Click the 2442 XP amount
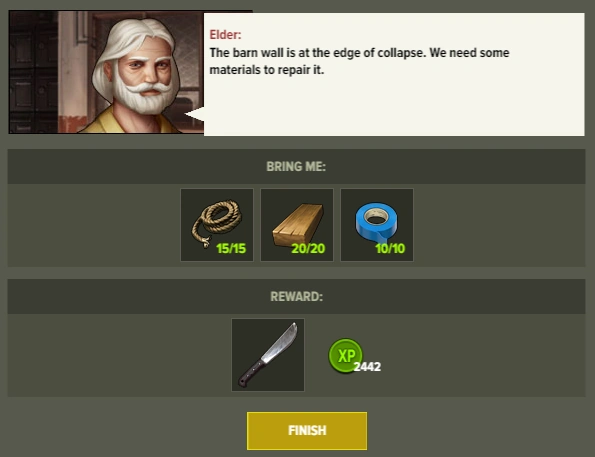Image resolution: width=595 pixels, height=457 pixels. coord(367,367)
